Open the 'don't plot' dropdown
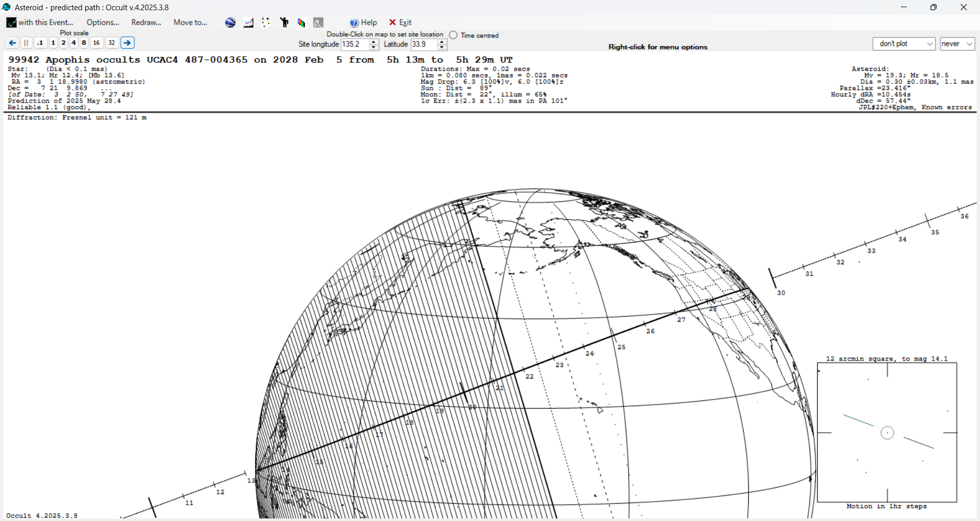 click(x=904, y=44)
